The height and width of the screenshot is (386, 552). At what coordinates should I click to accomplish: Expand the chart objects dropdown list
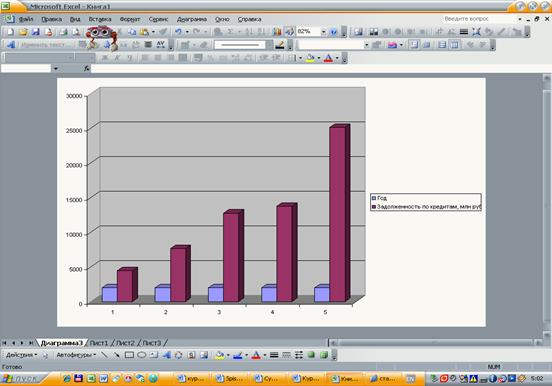click(x=366, y=45)
